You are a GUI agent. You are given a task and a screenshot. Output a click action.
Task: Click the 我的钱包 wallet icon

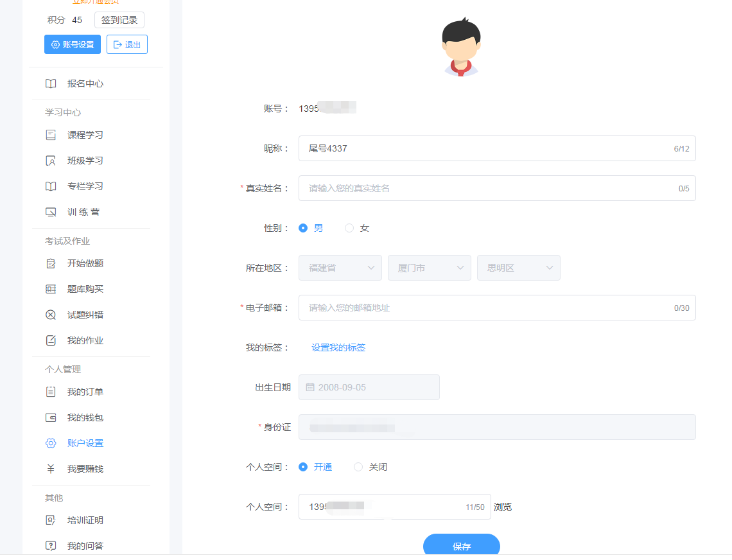click(51, 417)
